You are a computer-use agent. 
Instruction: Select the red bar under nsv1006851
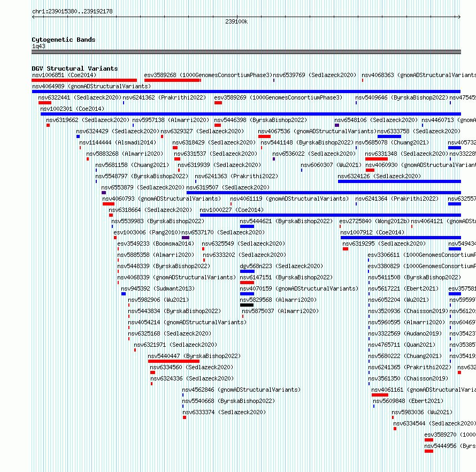84,80
